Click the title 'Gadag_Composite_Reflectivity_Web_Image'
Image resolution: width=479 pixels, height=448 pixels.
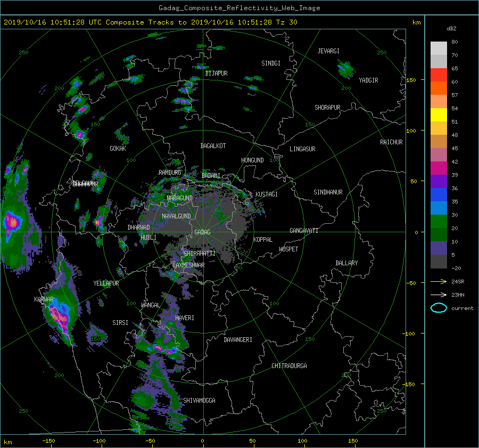[x=239, y=8]
